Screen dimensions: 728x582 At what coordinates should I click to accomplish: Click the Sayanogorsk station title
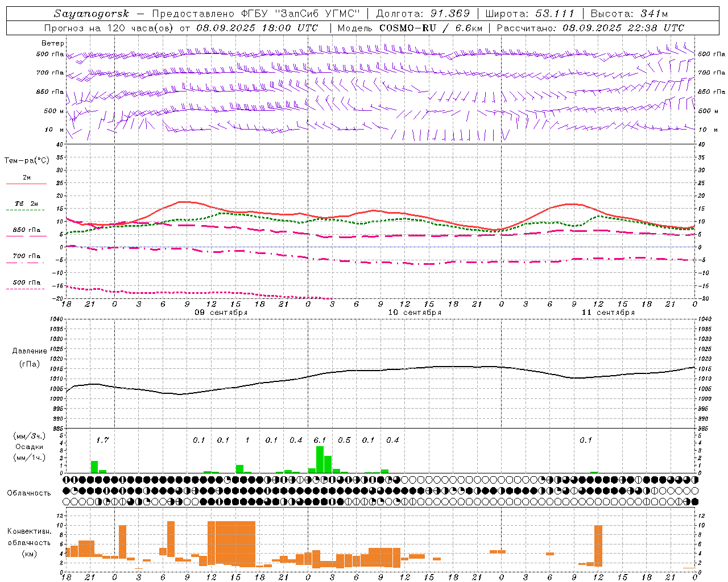92,14
